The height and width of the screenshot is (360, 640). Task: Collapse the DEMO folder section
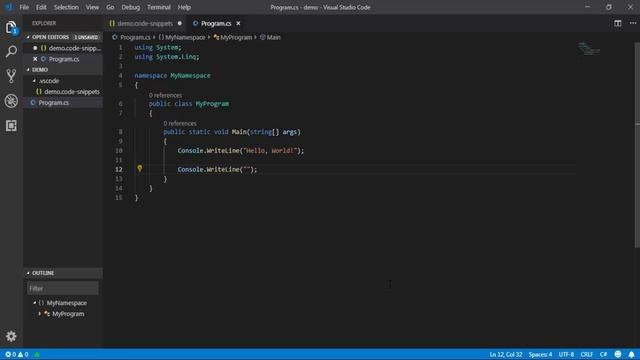28,70
